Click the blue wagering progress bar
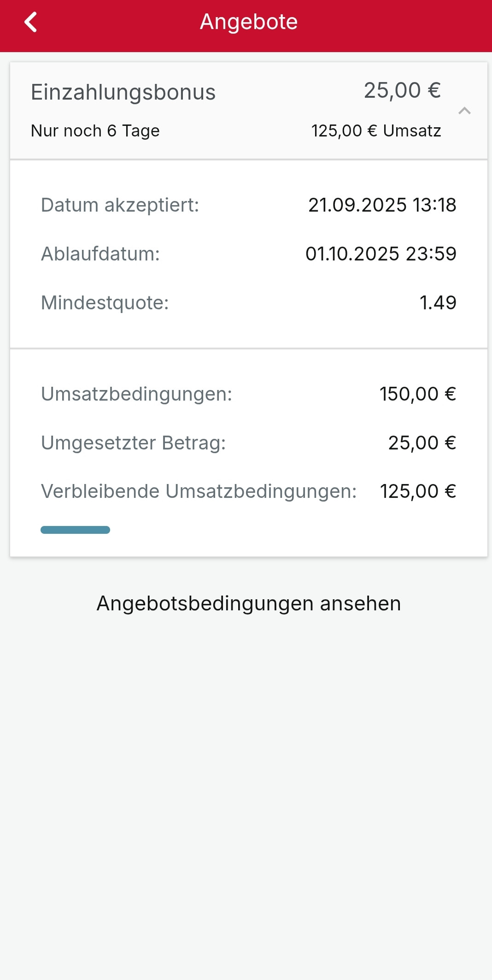This screenshot has width=492, height=980. pos(75,530)
